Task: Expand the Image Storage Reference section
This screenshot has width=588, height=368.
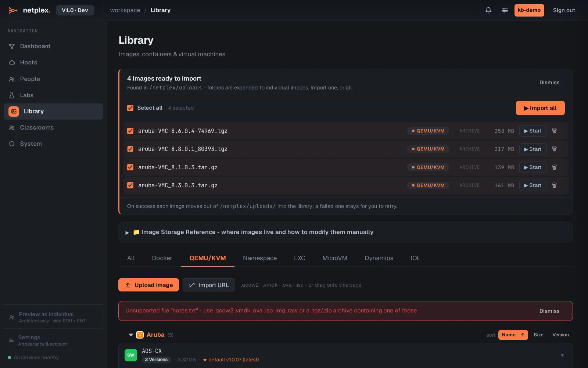Action: pos(345,232)
